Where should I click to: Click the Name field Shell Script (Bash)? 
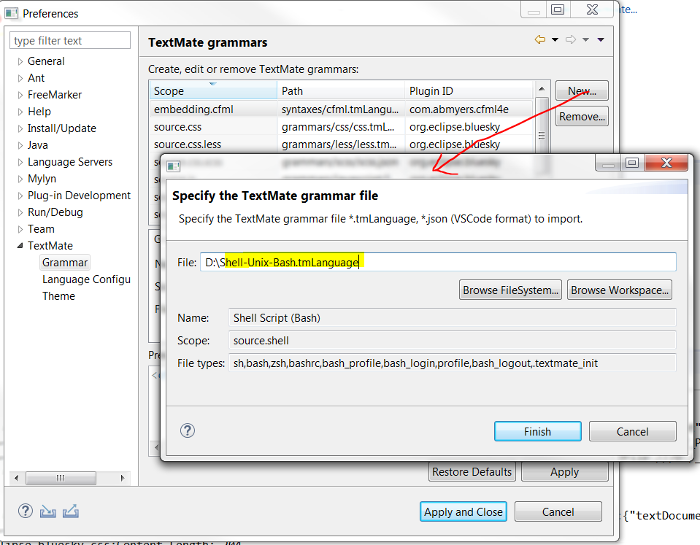pyautogui.click(x=452, y=318)
